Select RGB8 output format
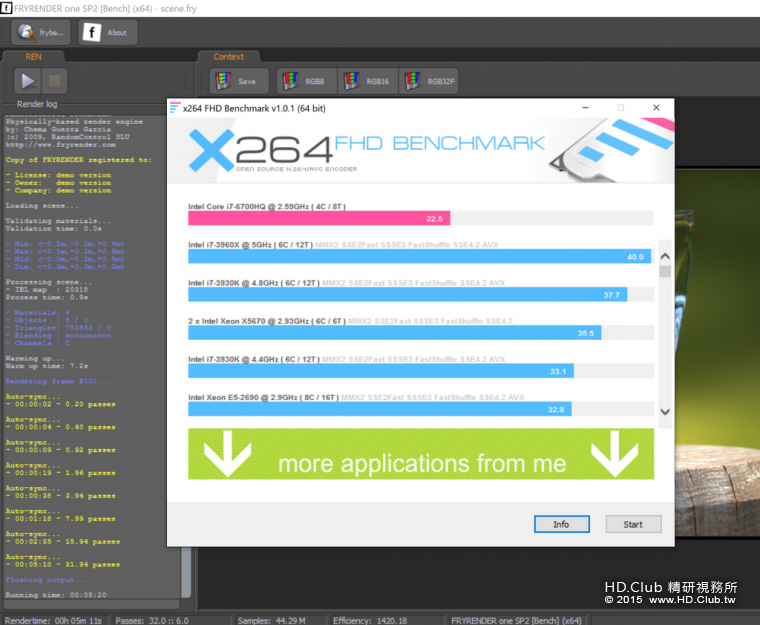The height and width of the screenshot is (625, 760). coord(305,81)
